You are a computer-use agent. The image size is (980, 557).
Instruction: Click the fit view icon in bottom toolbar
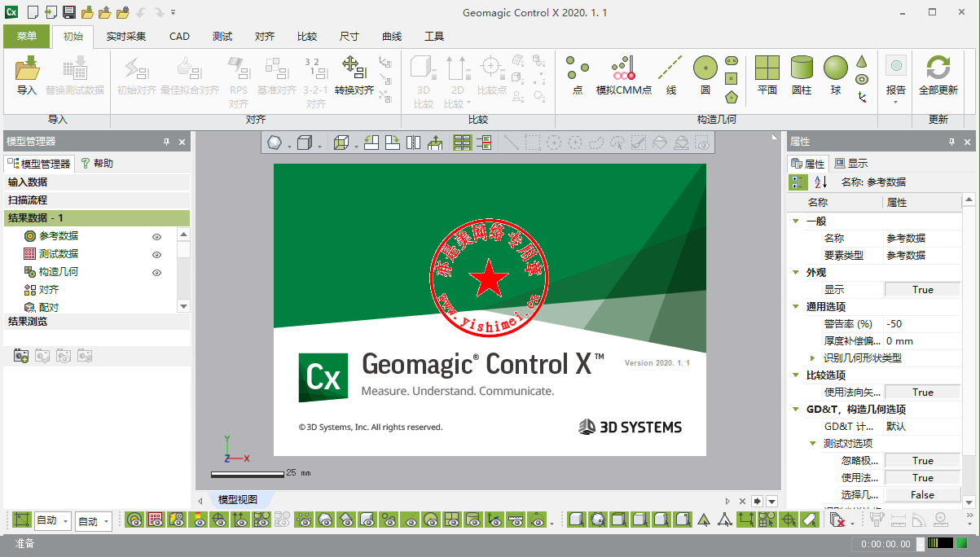click(x=22, y=520)
